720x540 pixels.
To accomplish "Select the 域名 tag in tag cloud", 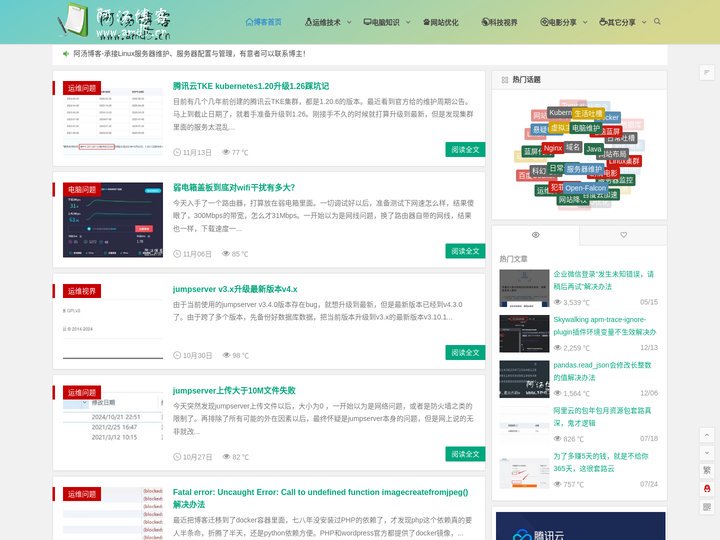I will coord(573,147).
